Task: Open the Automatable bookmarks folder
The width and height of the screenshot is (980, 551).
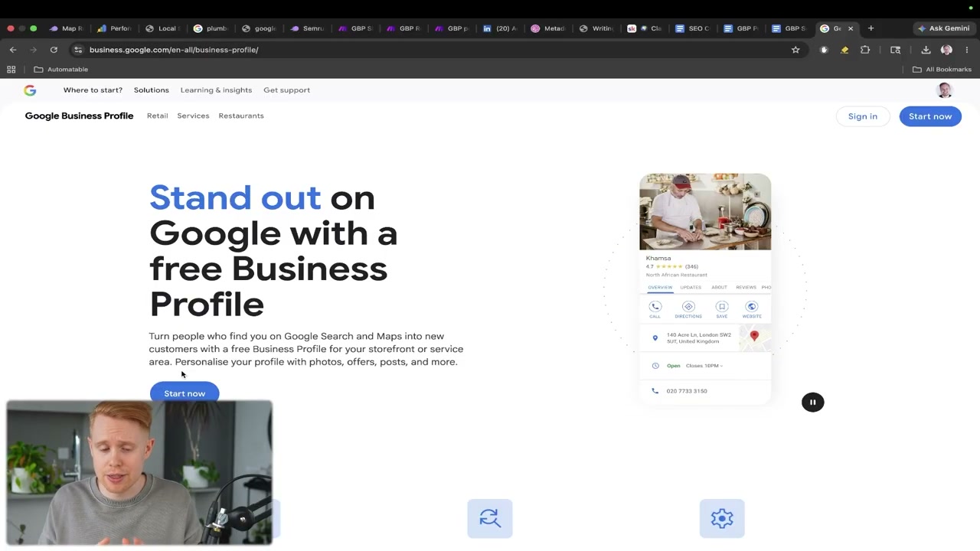Action: [x=61, y=70]
